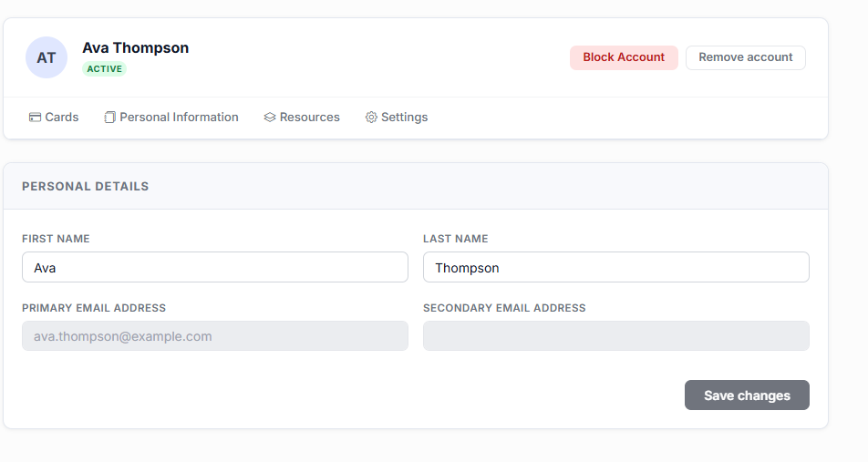Focus the First Name field containing Ava
The width and height of the screenshot is (868, 462).
tap(215, 267)
